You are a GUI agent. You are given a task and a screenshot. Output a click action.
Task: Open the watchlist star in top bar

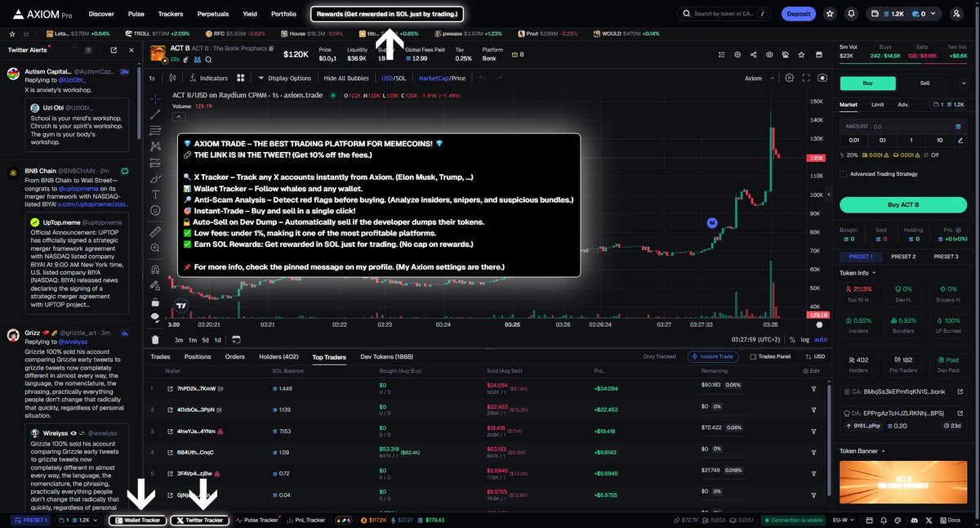coord(831,14)
